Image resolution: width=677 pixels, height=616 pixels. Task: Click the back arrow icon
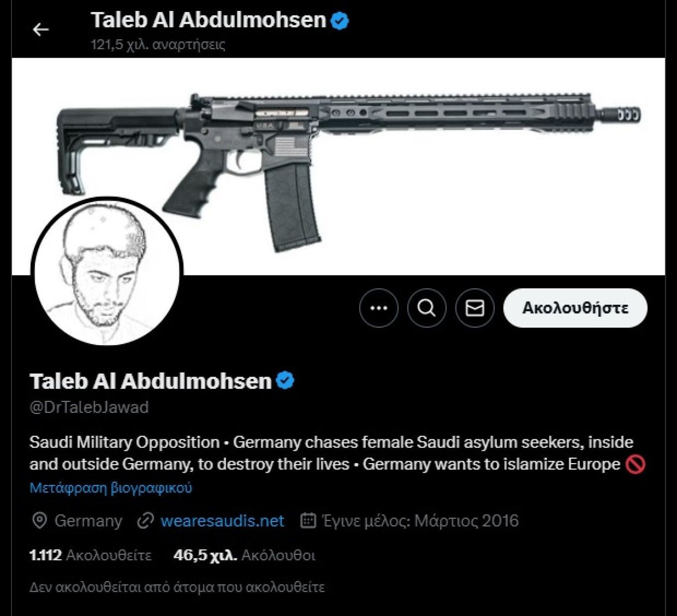[x=41, y=30]
